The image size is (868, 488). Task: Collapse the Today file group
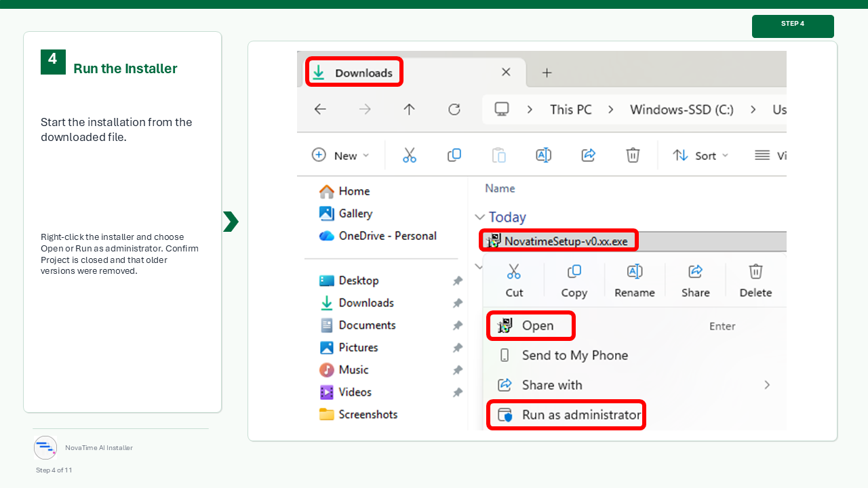pyautogui.click(x=479, y=218)
